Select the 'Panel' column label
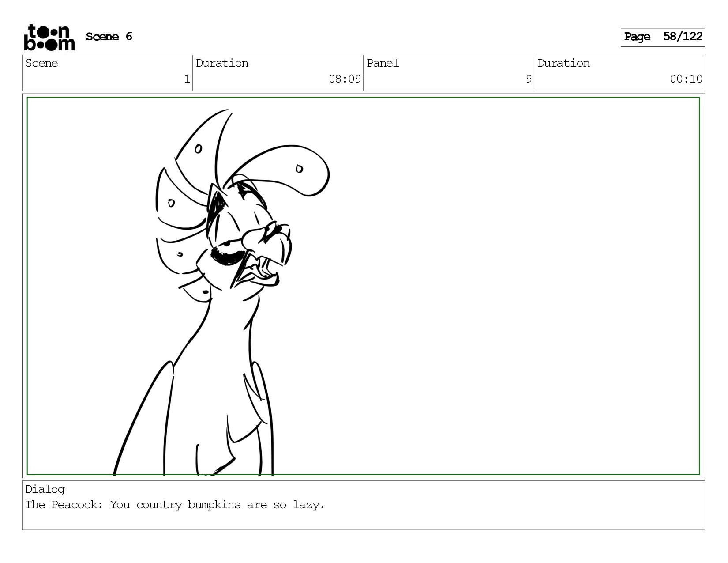 [x=383, y=63]
